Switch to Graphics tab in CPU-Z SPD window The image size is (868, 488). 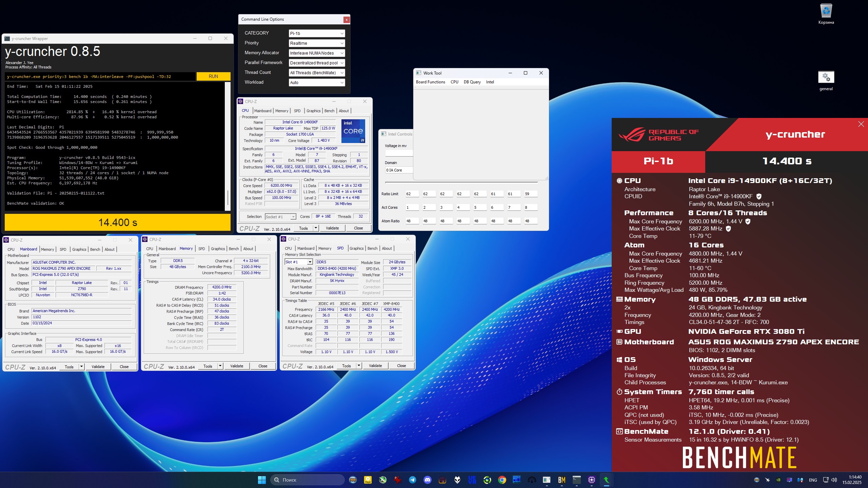356,248
